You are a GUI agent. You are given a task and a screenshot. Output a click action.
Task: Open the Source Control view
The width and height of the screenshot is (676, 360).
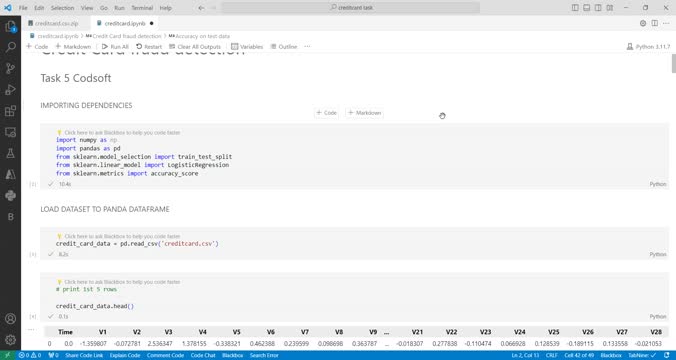tap(10, 69)
